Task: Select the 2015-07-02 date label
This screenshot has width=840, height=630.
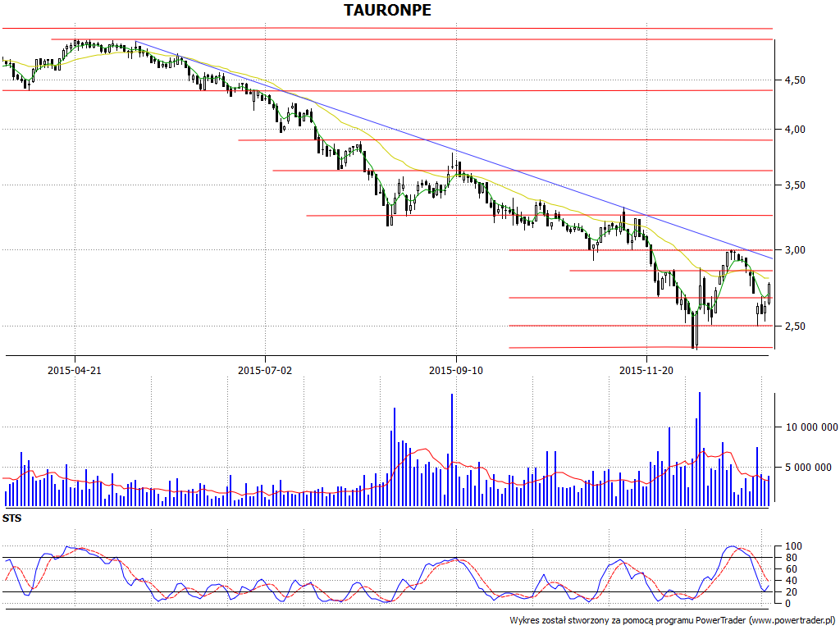Action: (265, 370)
